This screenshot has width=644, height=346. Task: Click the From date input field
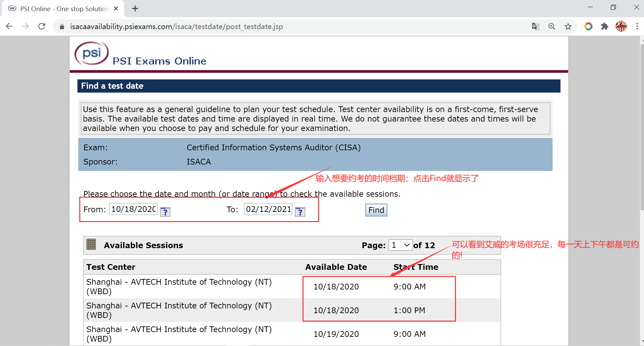click(x=133, y=209)
